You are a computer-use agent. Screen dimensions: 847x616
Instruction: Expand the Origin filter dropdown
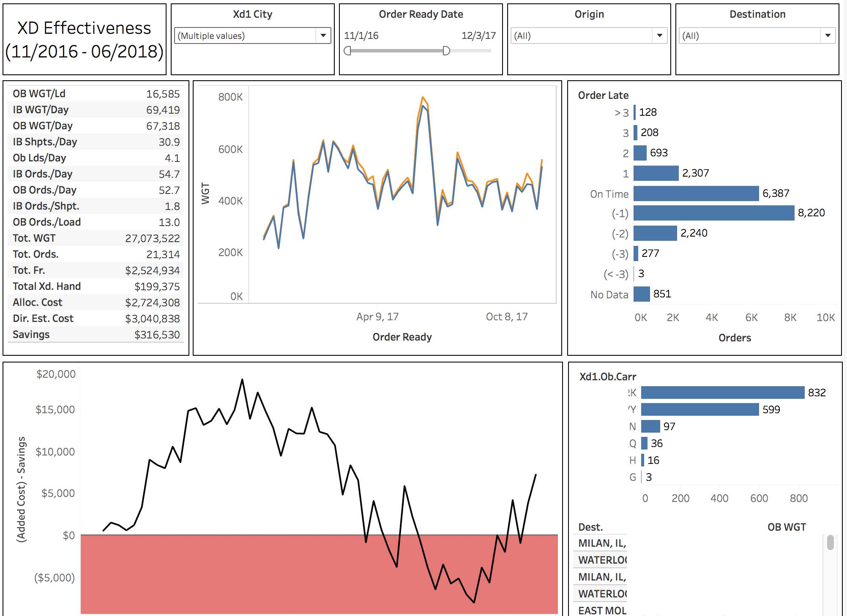pos(659,35)
